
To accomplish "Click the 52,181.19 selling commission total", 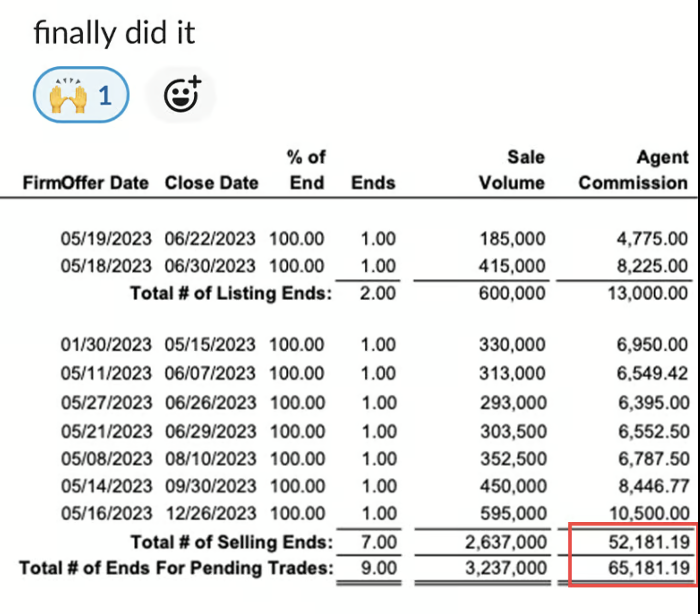I will coord(649,542).
